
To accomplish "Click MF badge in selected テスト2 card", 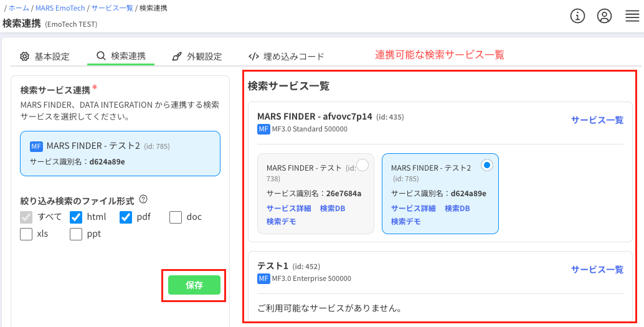I will 36,146.
